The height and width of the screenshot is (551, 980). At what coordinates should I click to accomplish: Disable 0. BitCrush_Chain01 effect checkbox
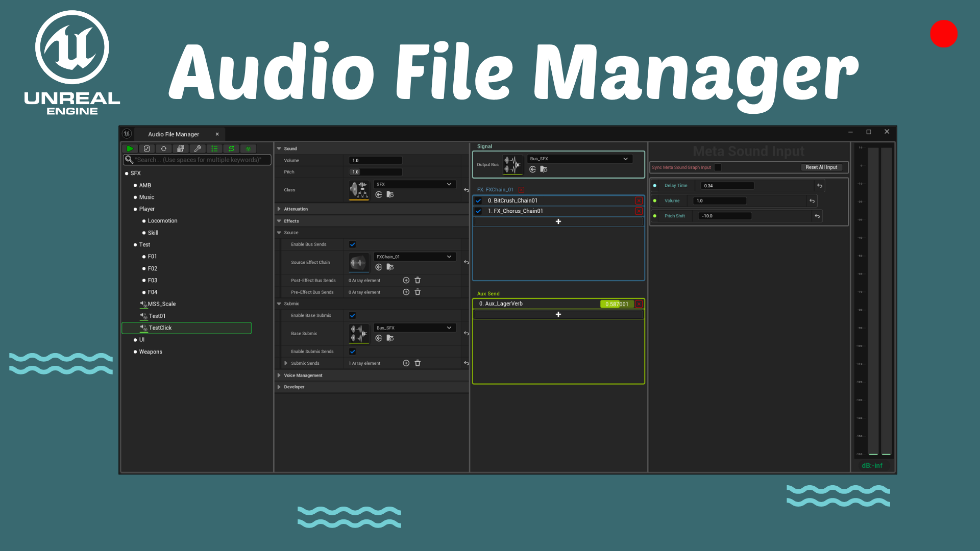pyautogui.click(x=478, y=201)
